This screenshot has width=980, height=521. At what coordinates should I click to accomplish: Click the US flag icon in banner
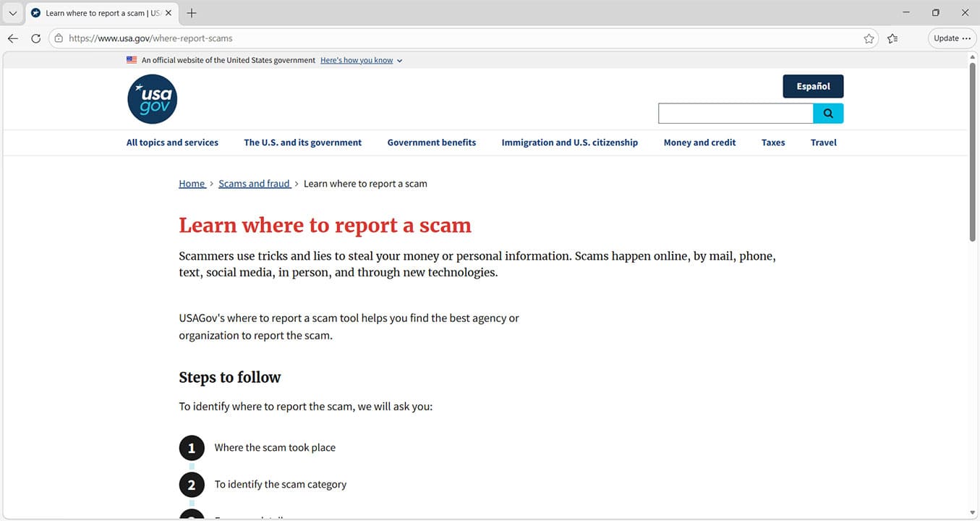coord(132,60)
